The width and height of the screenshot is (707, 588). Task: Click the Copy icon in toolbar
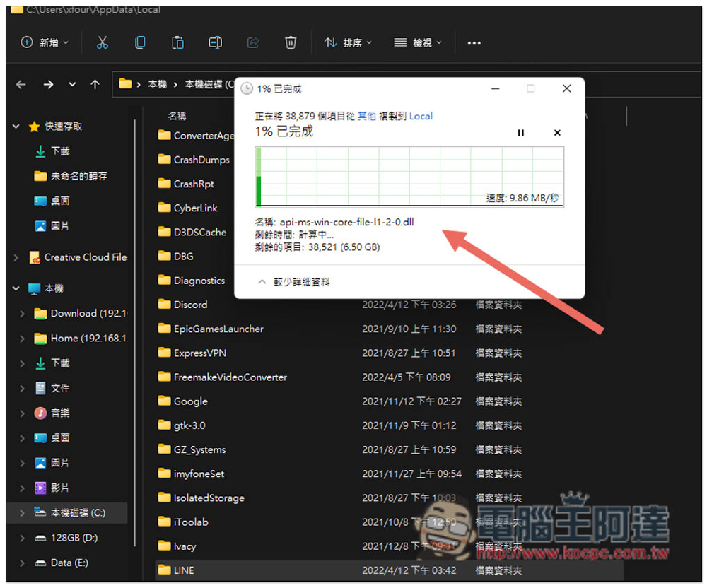(x=140, y=43)
